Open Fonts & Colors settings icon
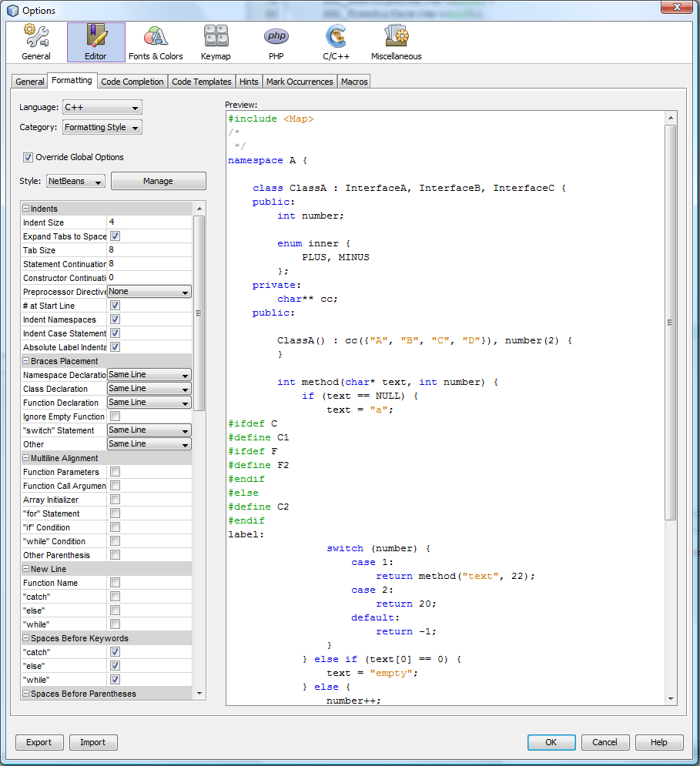700x766 pixels. coord(156,42)
